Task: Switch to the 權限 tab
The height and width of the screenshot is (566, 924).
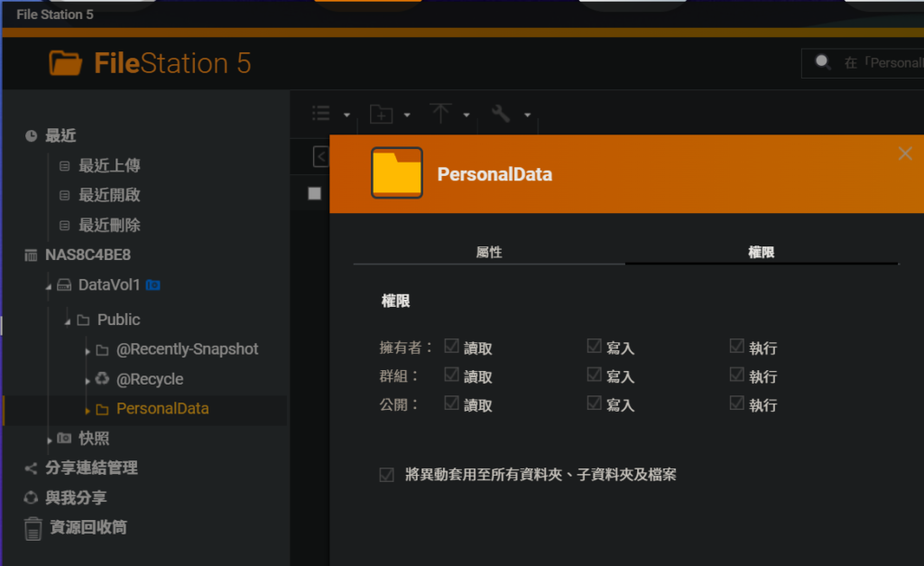Action: pos(762,253)
